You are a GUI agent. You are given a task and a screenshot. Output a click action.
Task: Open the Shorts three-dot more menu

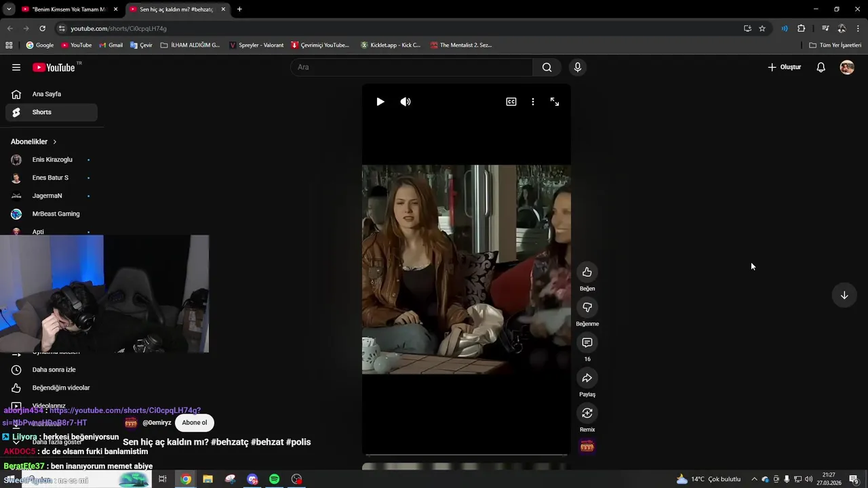tap(533, 102)
